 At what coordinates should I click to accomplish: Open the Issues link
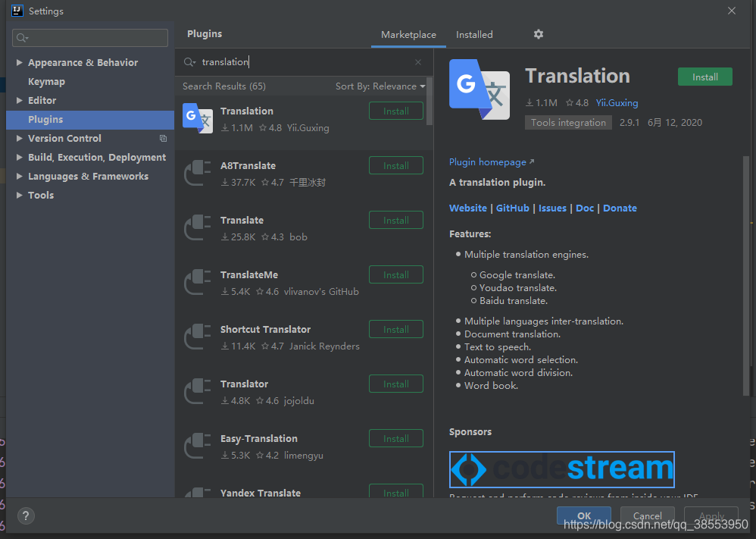[552, 208]
